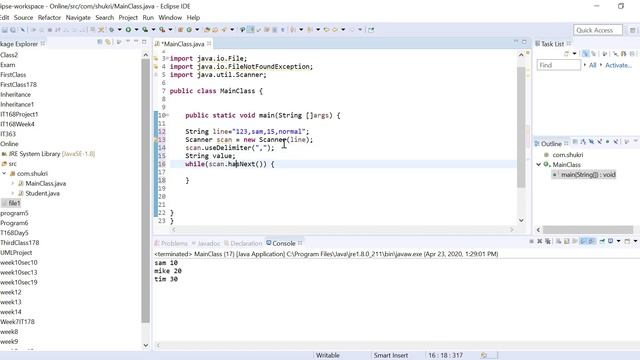Click the External Tools run icon

(162, 30)
